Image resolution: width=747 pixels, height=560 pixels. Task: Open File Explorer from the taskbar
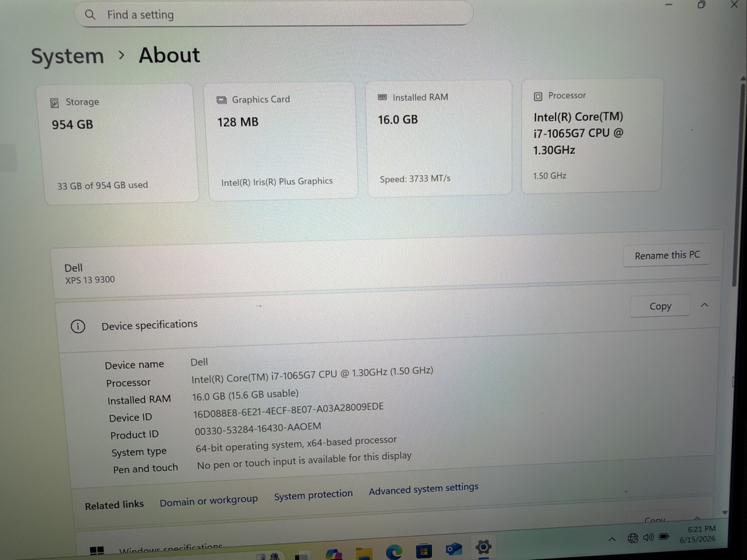click(x=364, y=554)
